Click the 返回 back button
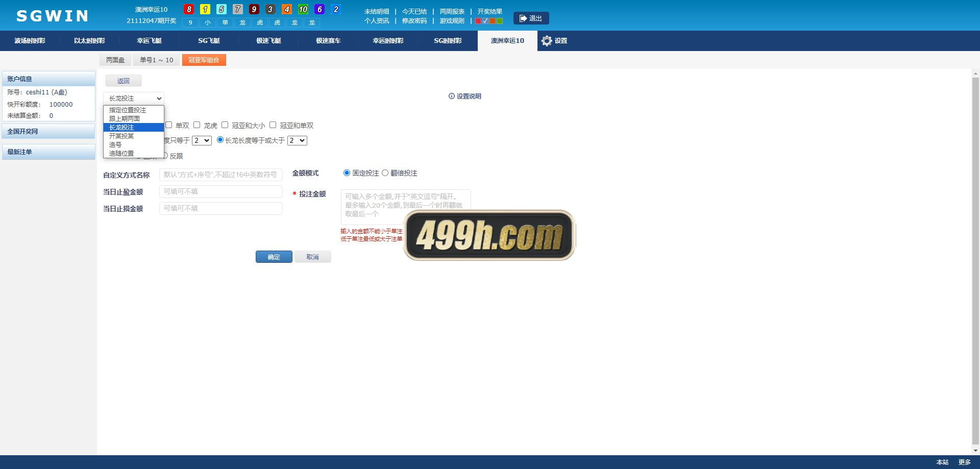Image resolution: width=980 pixels, height=469 pixels. pos(124,81)
